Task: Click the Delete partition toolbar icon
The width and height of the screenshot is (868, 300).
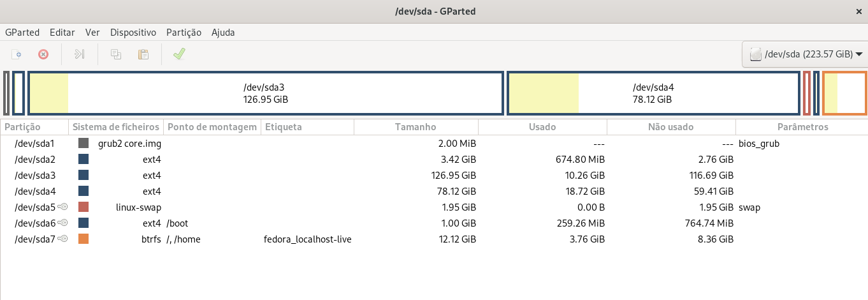Action: [x=43, y=54]
